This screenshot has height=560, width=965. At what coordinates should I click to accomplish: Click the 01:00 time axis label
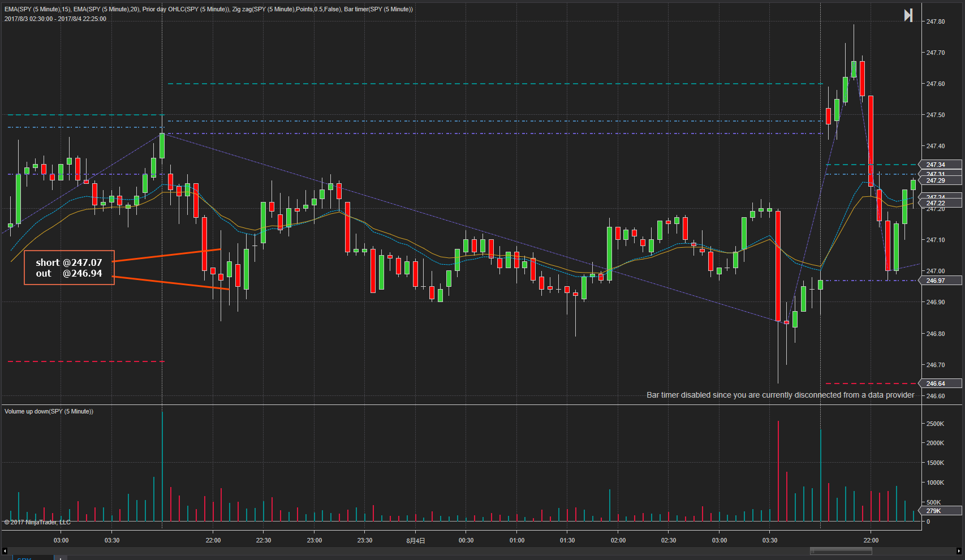pos(517,540)
